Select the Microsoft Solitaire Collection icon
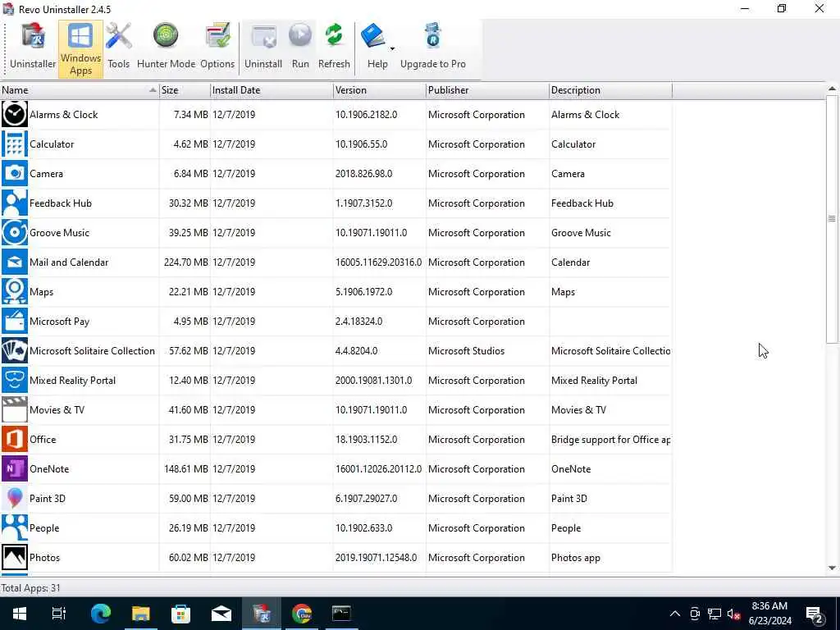Screen dimensions: 840x630 pos(15,351)
